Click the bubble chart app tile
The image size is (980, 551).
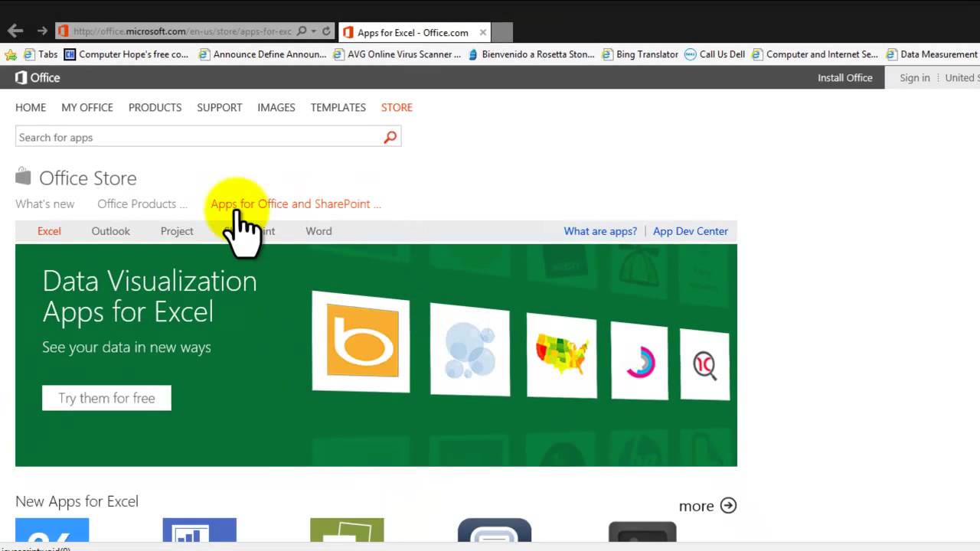469,349
